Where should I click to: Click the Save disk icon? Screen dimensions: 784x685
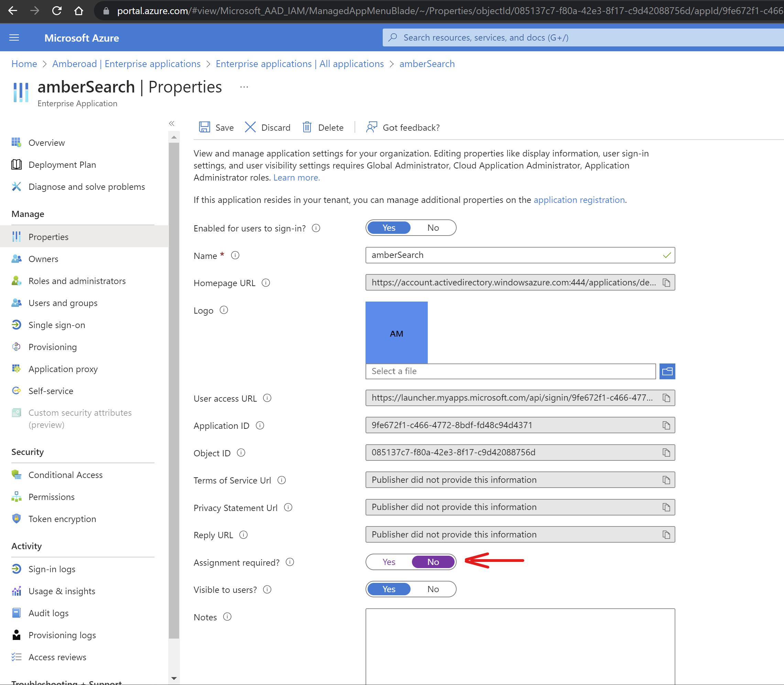click(205, 127)
